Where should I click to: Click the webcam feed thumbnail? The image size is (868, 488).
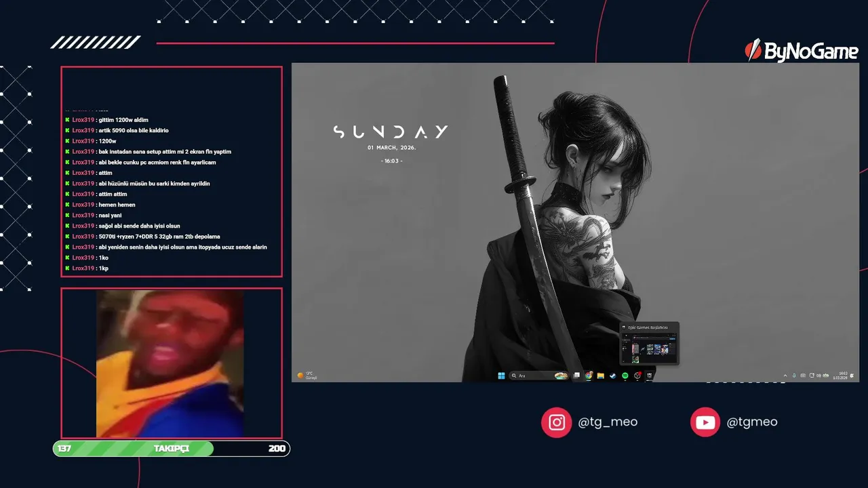170,363
